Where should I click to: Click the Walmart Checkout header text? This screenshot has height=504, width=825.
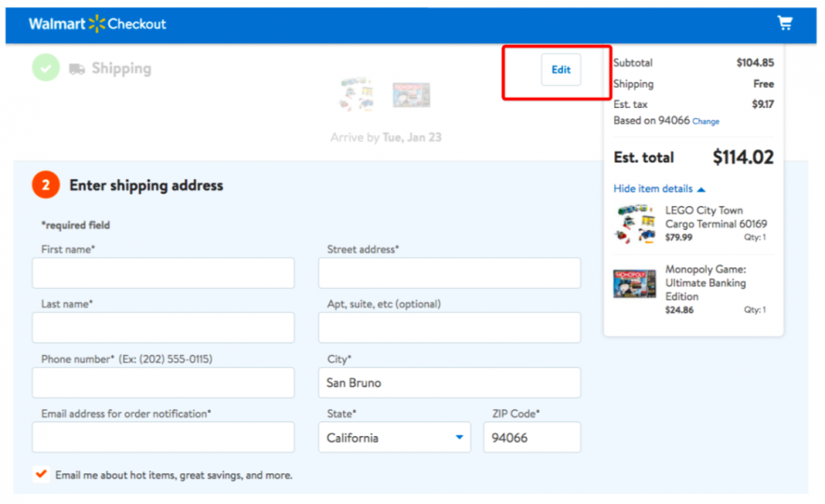(x=97, y=23)
